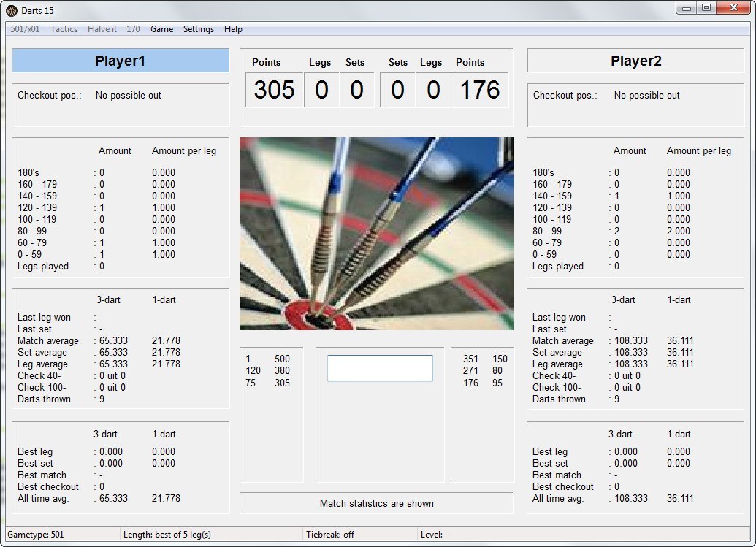Viewport: 756px width, 547px height.
Task: Select the 170 game mode menu
Action: (x=134, y=29)
